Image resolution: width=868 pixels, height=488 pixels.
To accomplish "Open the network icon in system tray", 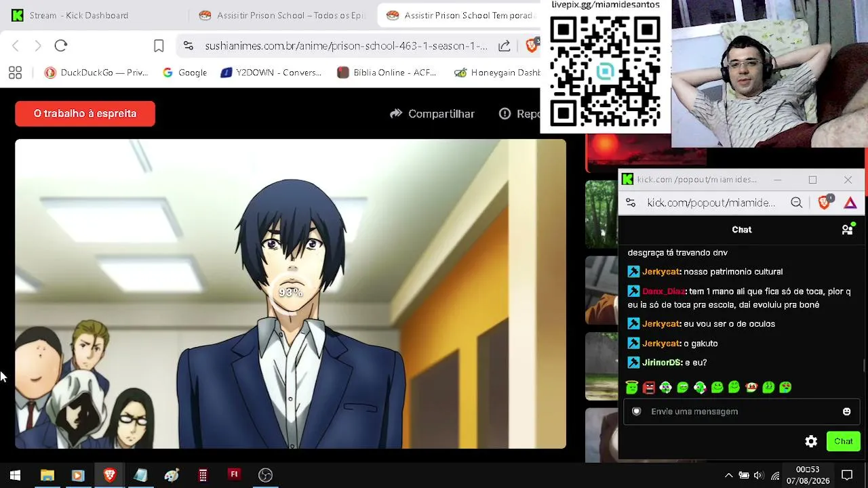I will pyautogui.click(x=775, y=476).
